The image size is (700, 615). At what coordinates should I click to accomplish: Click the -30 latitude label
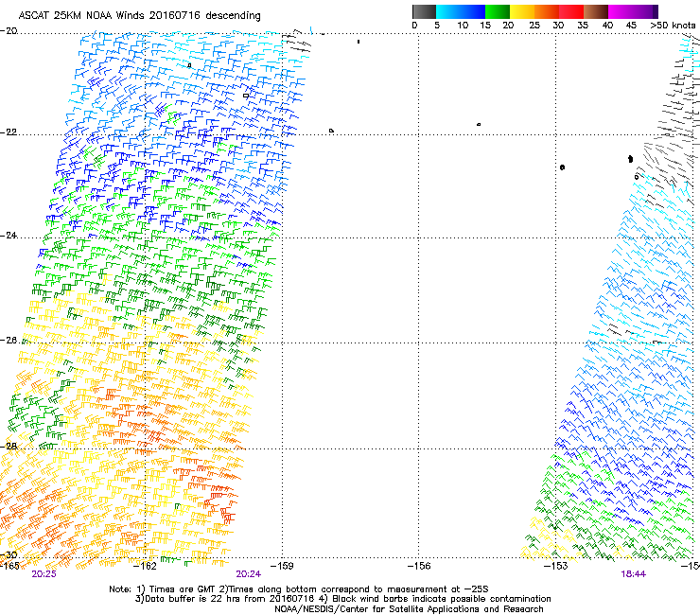[x=9, y=555]
